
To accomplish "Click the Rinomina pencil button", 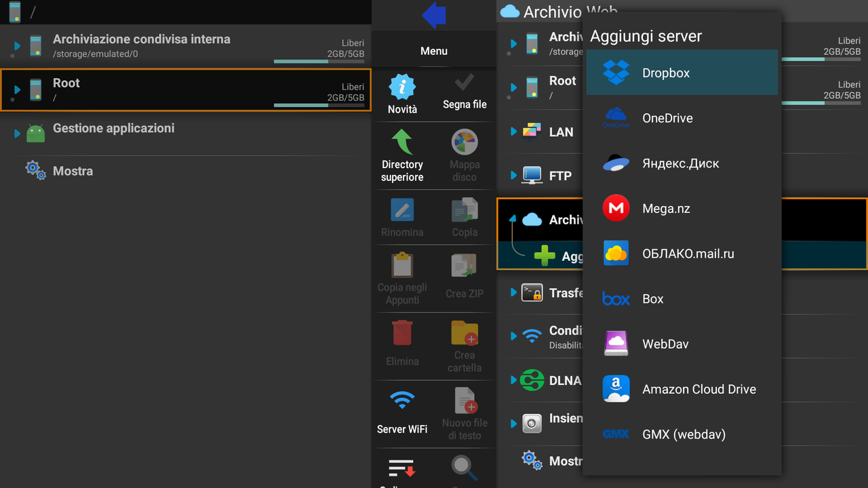I will pyautogui.click(x=402, y=218).
